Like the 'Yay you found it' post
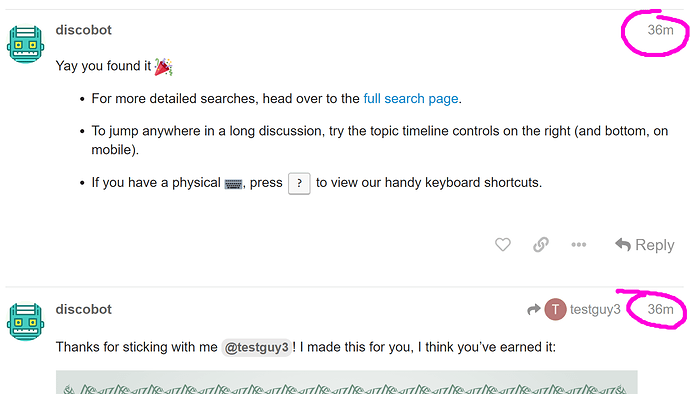 [x=503, y=245]
